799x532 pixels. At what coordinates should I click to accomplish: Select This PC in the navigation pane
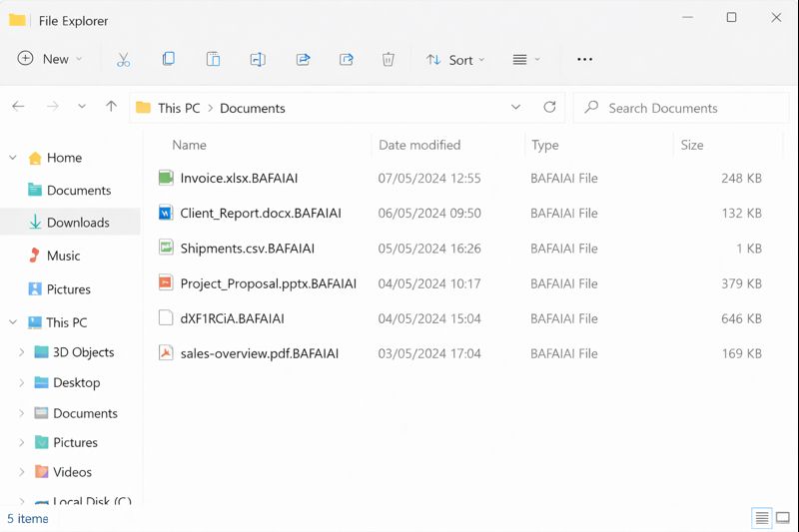(66, 322)
